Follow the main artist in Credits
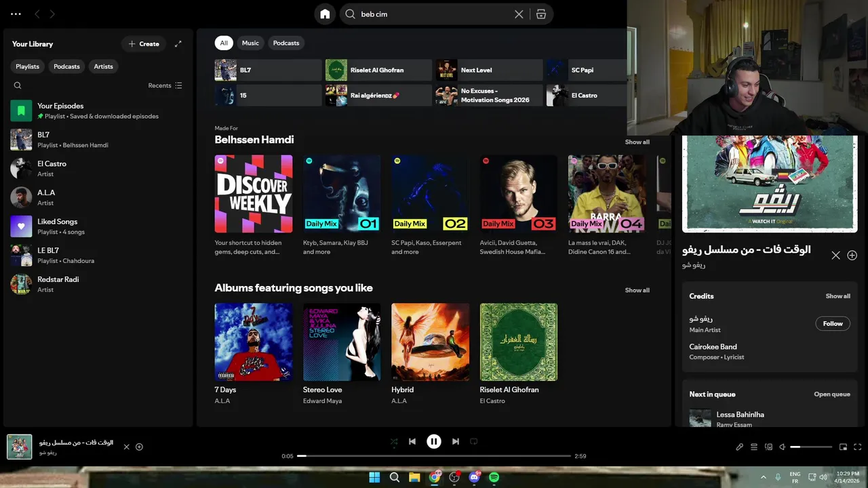The height and width of the screenshot is (488, 868). point(833,323)
